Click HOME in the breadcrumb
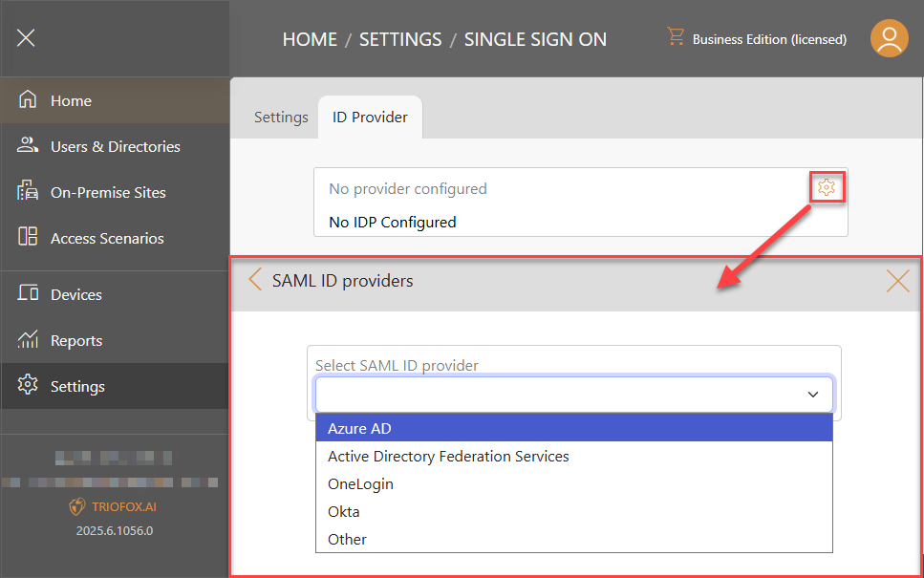 click(310, 39)
